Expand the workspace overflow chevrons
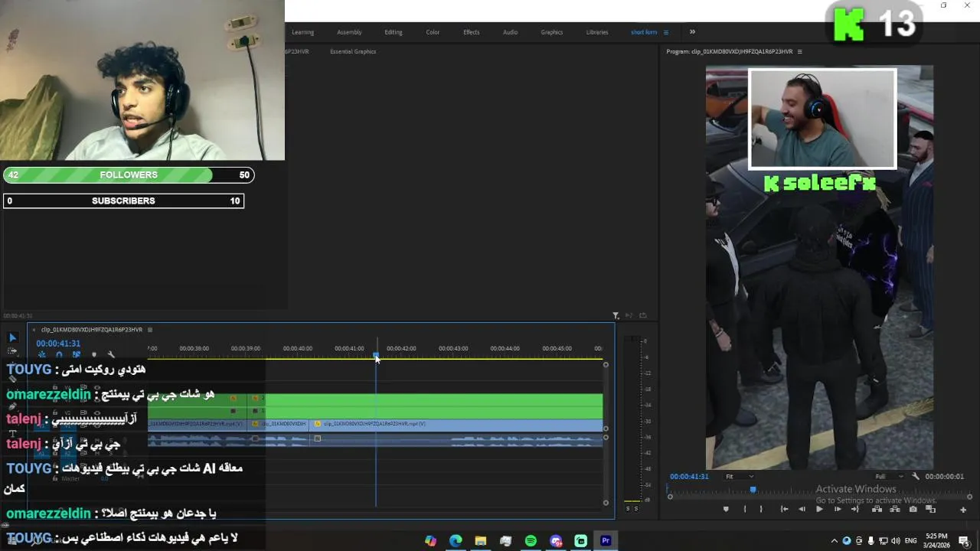Screen dimensions: 980x551 pos(692,32)
